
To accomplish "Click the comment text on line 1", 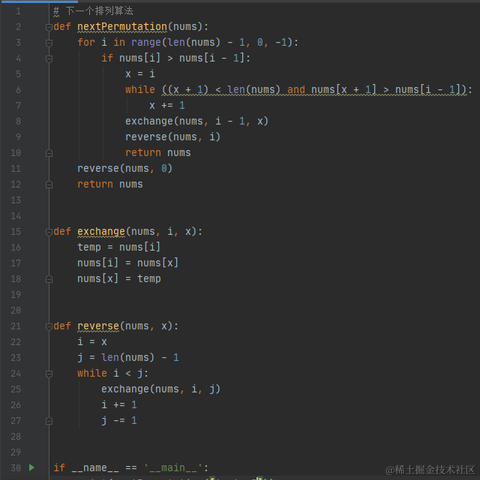I will [99, 11].
